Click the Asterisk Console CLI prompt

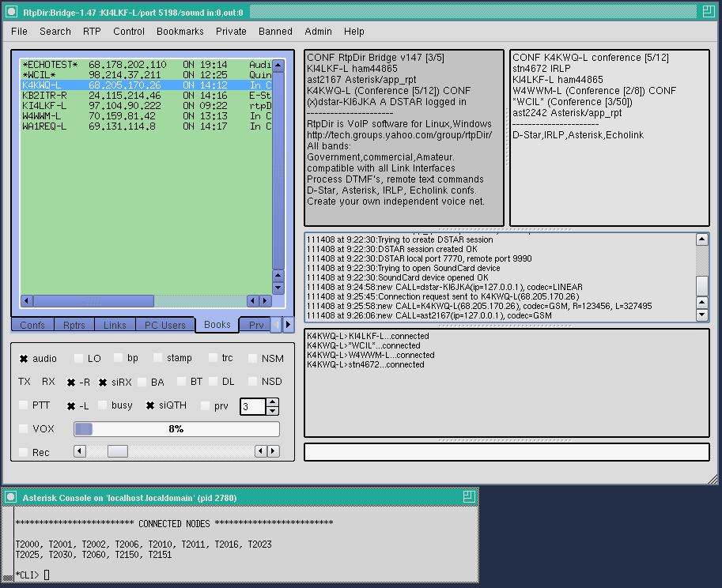[32, 575]
